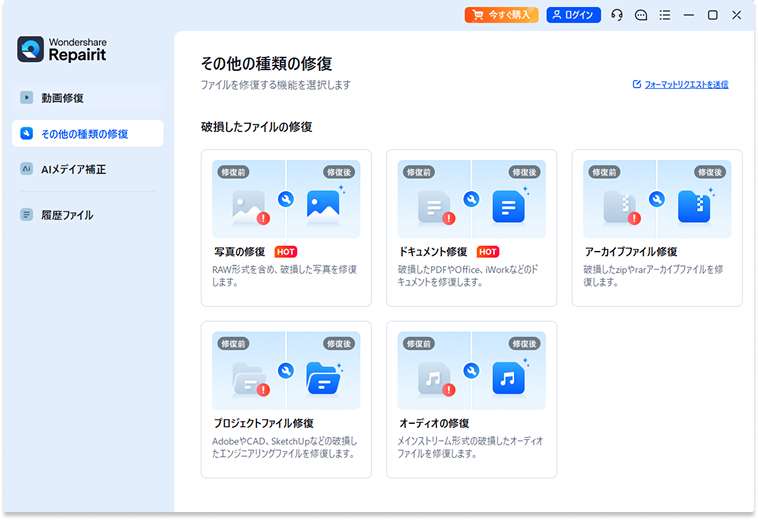Image resolution: width=758 pixels, height=520 pixels.
Task: Click the 動画修復 video icon in sidebar
Action: coord(27,98)
